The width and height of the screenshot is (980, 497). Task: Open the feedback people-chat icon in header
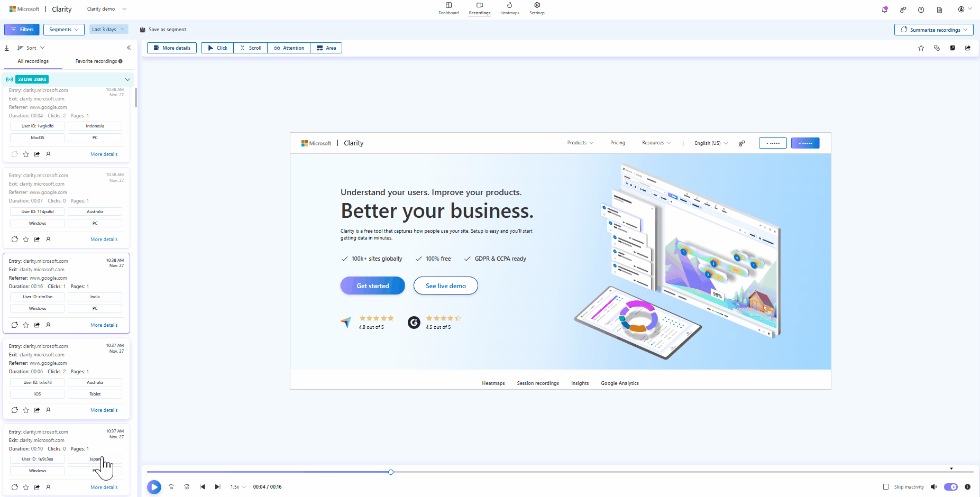[903, 10]
